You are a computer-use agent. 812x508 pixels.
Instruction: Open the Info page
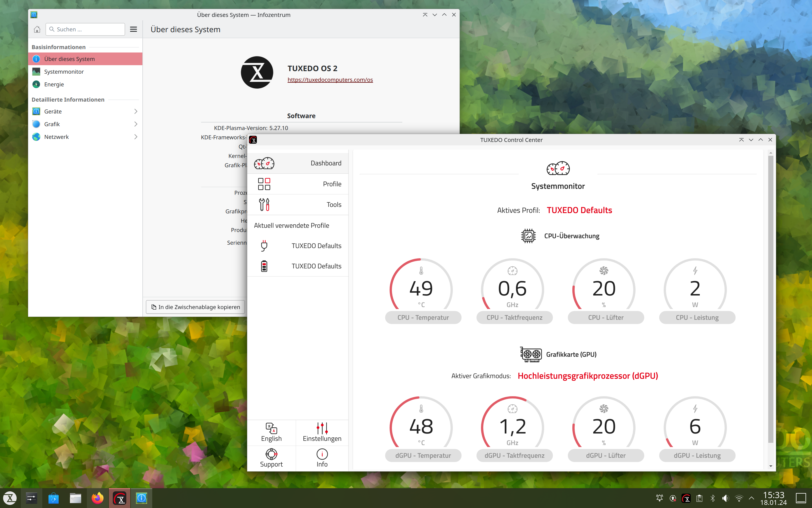coord(322,458)
